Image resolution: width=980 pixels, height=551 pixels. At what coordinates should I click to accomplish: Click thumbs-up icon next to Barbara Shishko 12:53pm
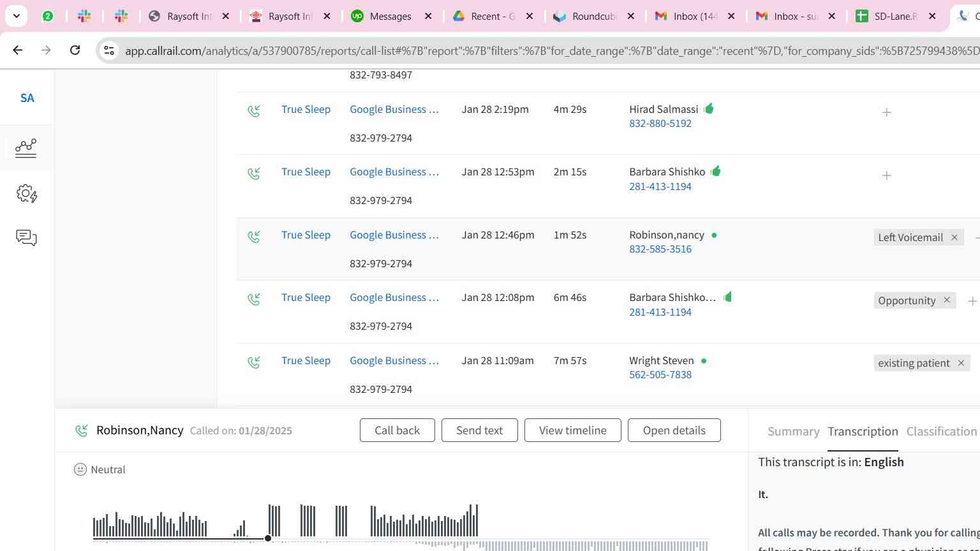click(716, 171)
